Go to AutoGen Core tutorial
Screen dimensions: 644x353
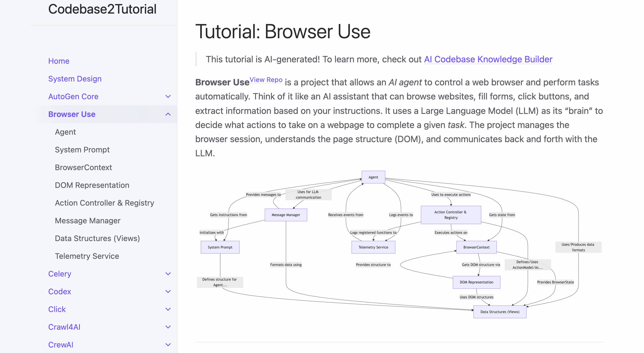[x=73, y=96]
